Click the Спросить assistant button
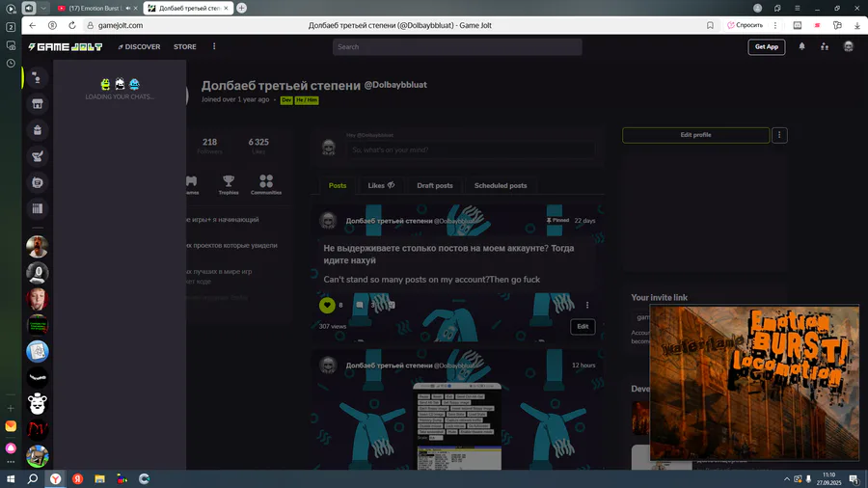The height and width of the screenshot is (488, 868). click(x=745, y=25)
